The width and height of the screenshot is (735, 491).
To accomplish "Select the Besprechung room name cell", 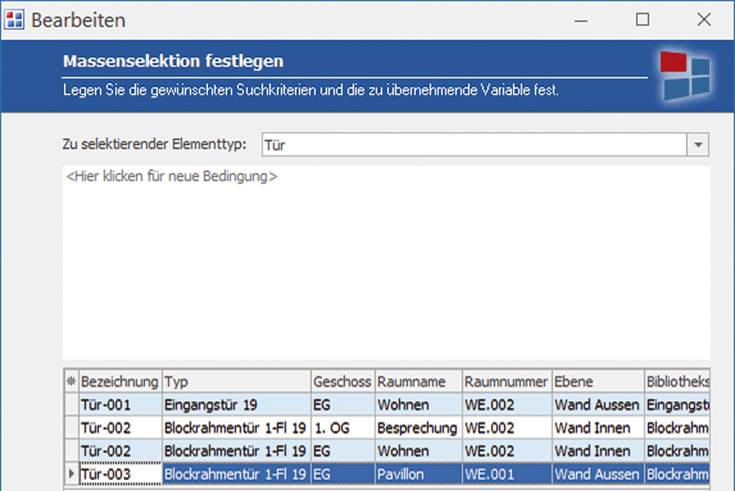I will (417, 427).
